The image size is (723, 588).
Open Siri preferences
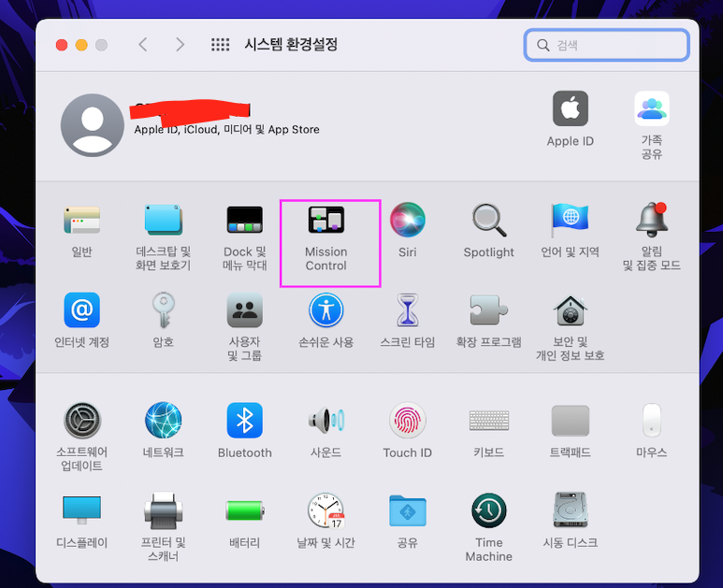click(x=408, y=220)
